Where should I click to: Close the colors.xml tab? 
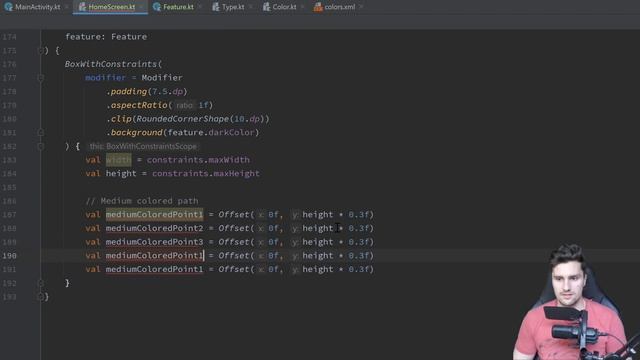coord(361,7)
